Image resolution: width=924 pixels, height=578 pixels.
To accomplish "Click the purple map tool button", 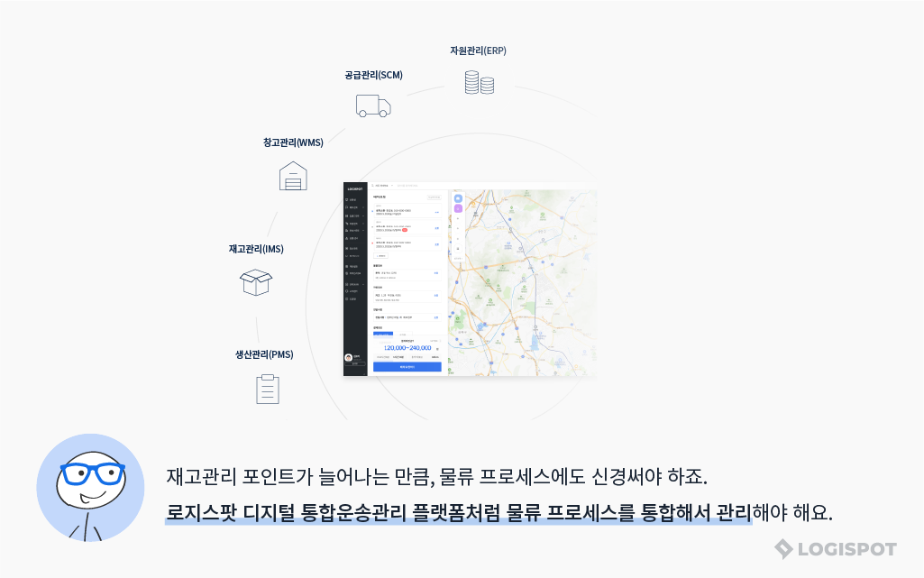I will coord(458,208).
